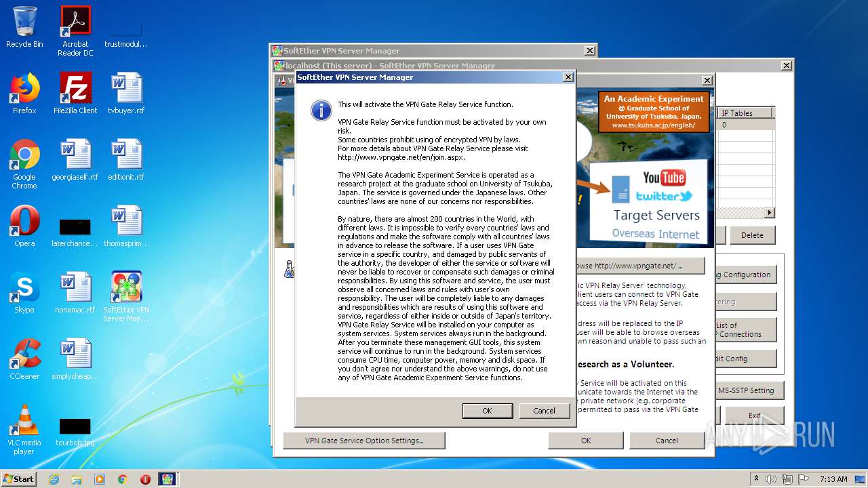Screen dimensions: 868x488
Task: Click OK in the VPN Gate settings window
Action: pos(586,441)
